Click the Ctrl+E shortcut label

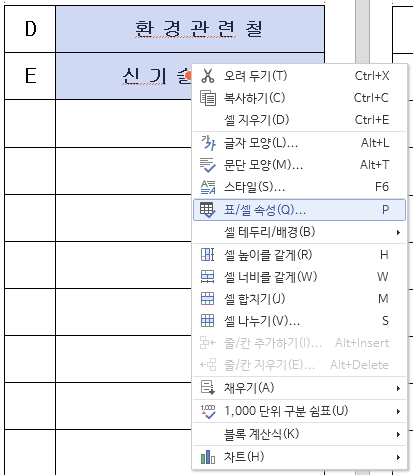pos(372,120)
